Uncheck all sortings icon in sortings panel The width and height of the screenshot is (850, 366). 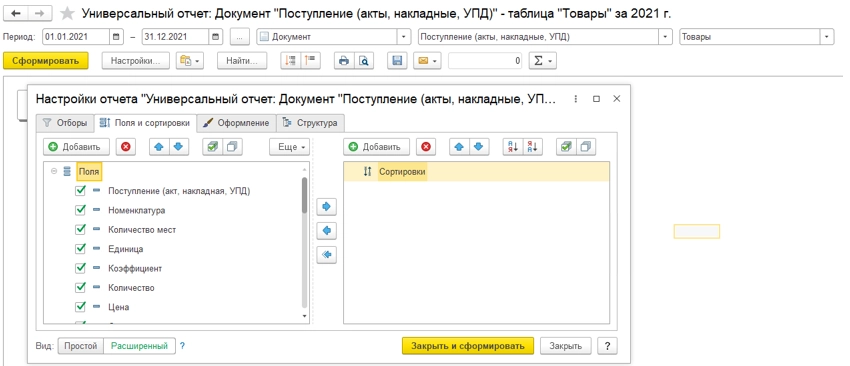(587, 147)
